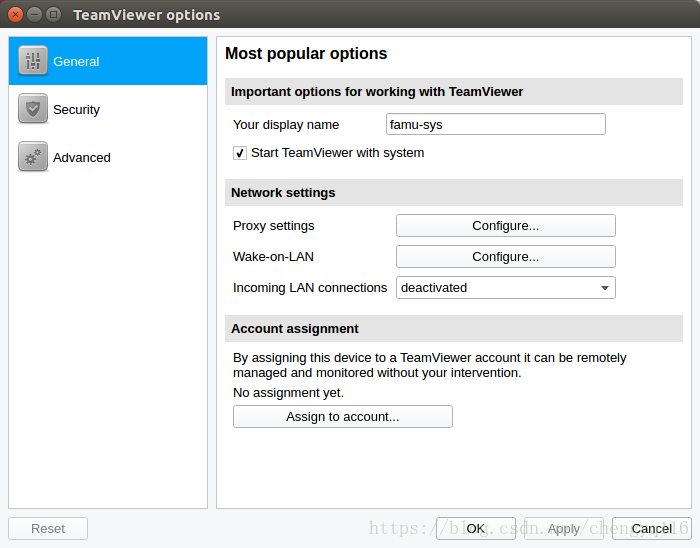Switch to the Advanced section
The image size is (700, 548).
(x=108, y=157)
